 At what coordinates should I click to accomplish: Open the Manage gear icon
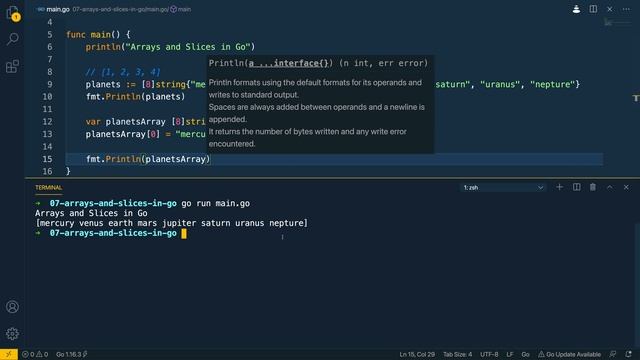coord(12,333)
